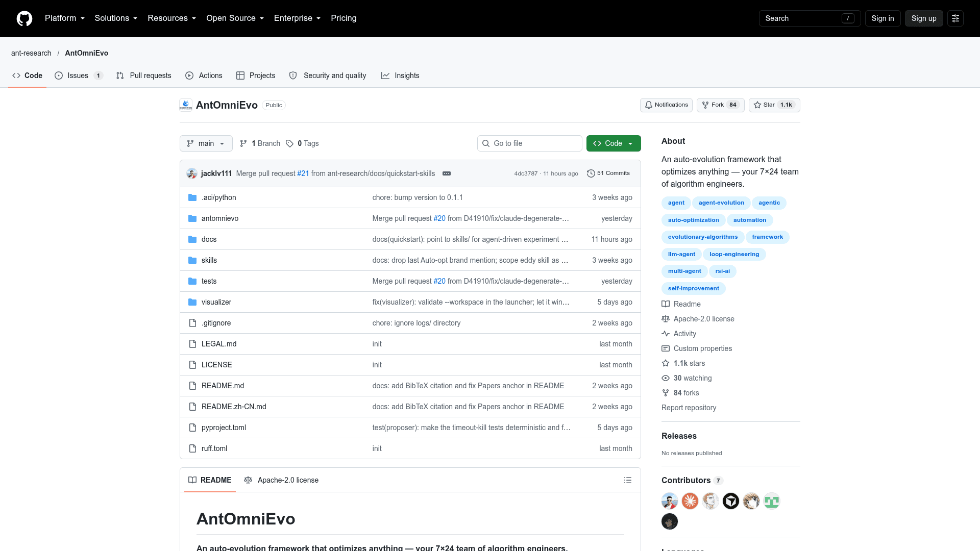Screen dimensions: 980x551
Task: Star the AntOmniEvo repository
Action: (x=774, y=105)
